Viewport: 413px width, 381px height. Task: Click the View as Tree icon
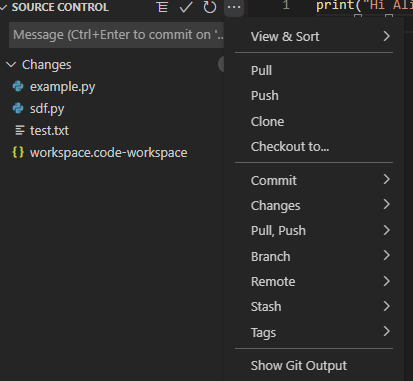tap(162, 7)
